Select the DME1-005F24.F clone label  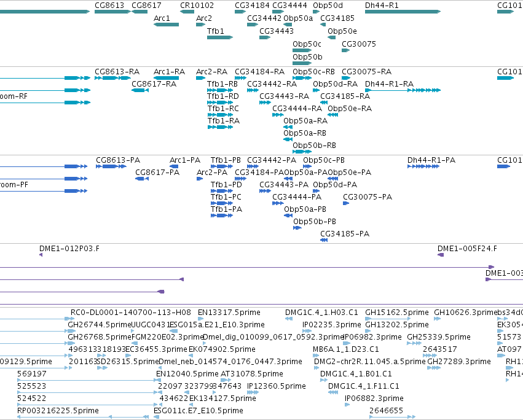pos(467,249)
